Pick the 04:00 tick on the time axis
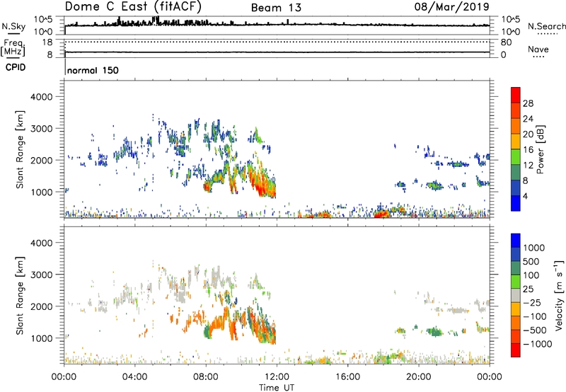This screenshot has width=566, height=392. pos(134,377)
